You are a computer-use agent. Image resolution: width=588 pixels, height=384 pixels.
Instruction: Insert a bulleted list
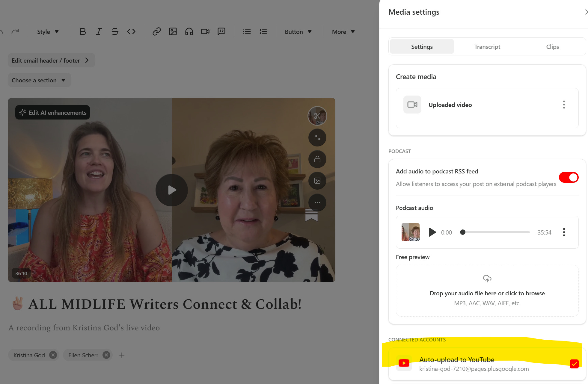coord(247,32)
